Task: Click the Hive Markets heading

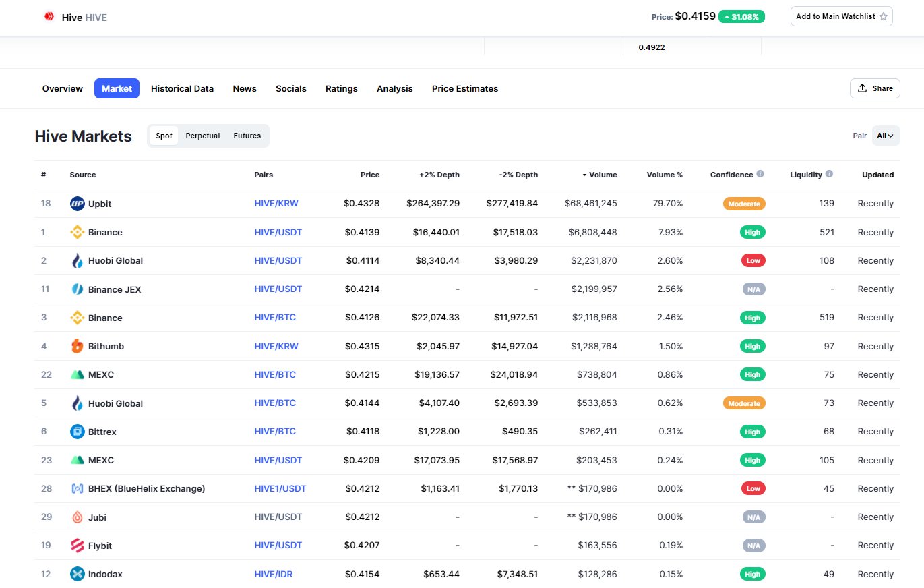Action: point(84,136)
